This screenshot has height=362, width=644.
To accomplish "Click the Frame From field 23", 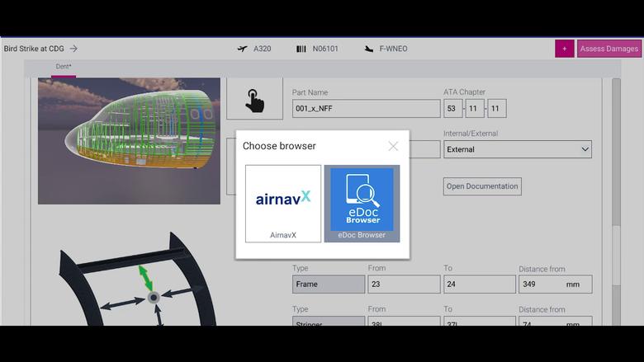I will (x=404, y=284).
